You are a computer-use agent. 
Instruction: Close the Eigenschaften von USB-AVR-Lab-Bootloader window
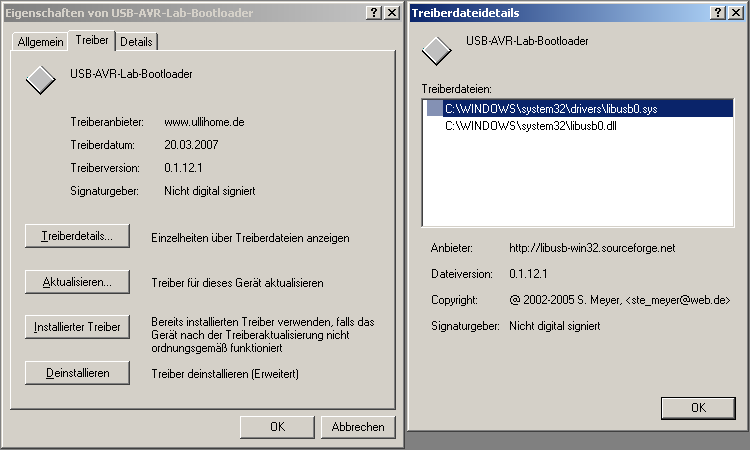[x=392, y=13]
